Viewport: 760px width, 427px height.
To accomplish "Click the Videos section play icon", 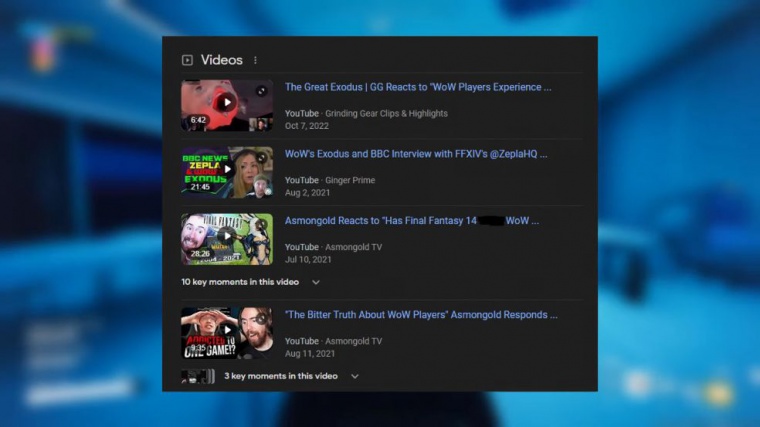I will pos(187,60).
